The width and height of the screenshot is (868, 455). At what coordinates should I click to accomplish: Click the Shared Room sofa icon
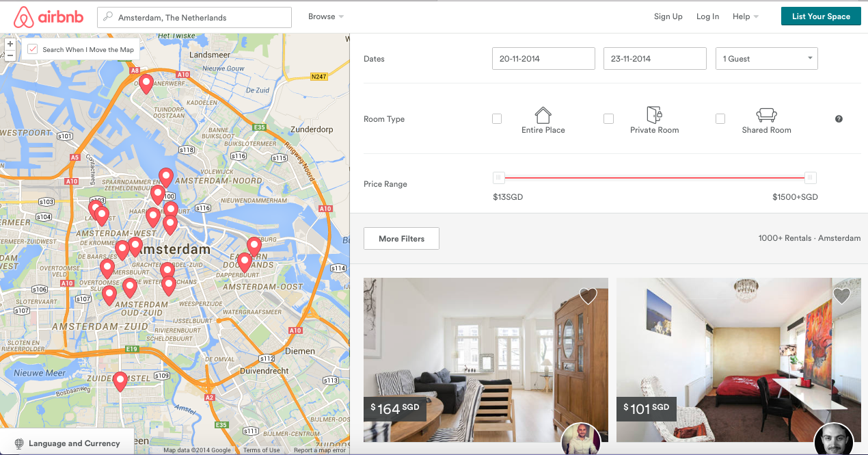[766, 114]
